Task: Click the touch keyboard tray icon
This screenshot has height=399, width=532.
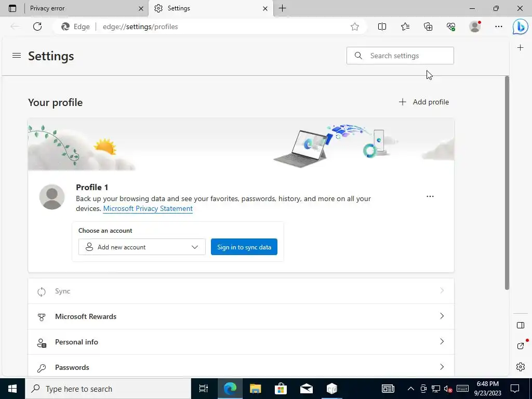Action: [462, 389]
